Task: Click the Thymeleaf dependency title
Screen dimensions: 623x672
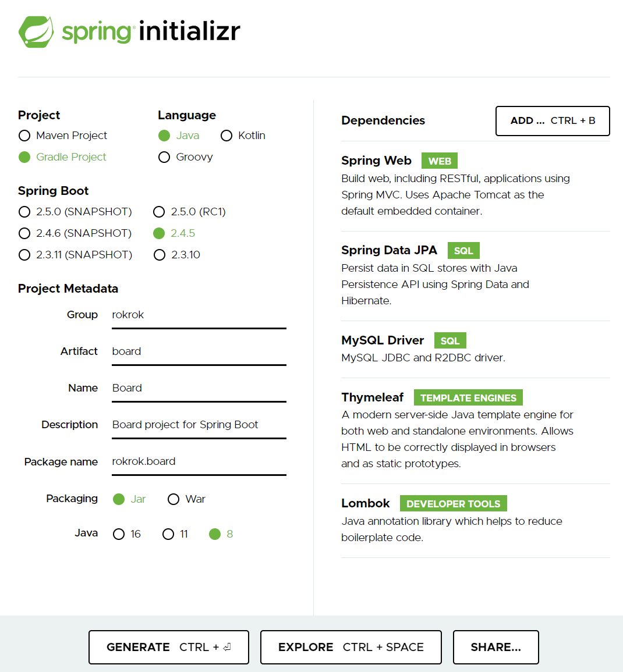Action: [x=372, y=398]
